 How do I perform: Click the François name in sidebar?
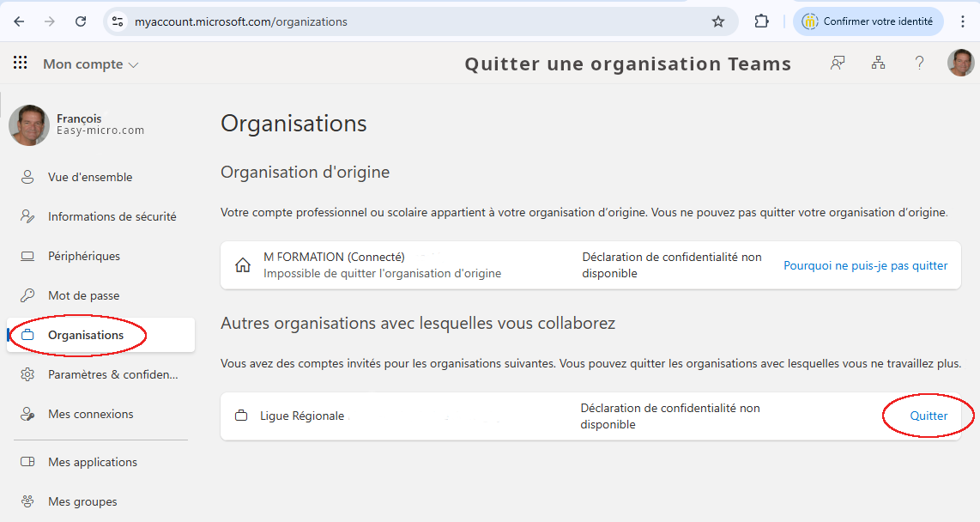click(x=79, y=118)
